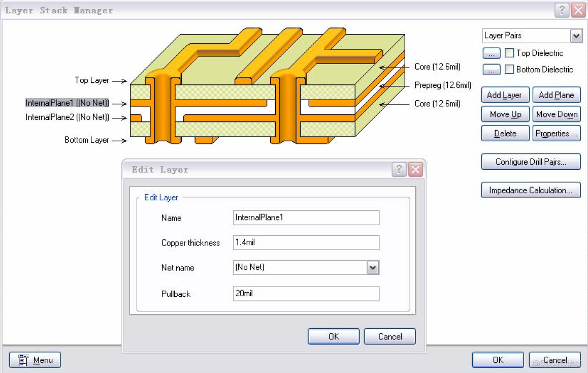Cancel the Edit Layer dialog
The height and width of the screenshot is (373, 588).
click(389, 336)
